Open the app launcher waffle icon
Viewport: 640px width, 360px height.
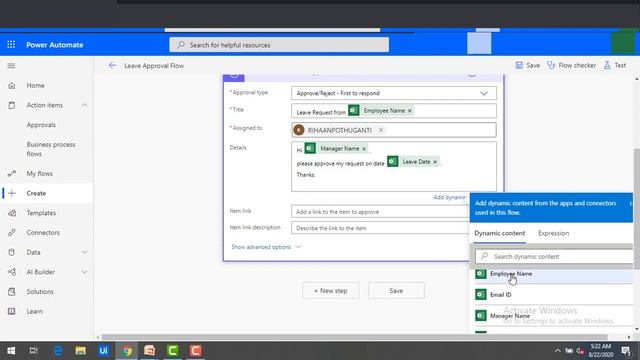tap(11, 44)
